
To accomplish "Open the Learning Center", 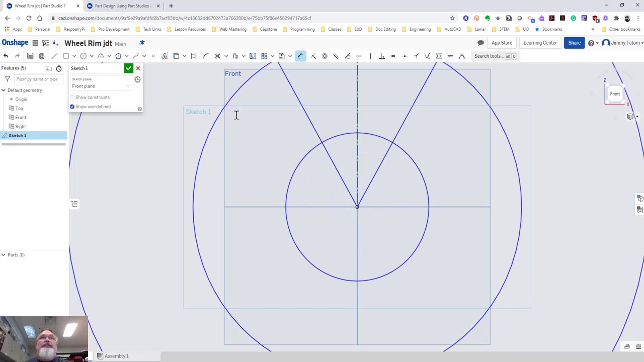I will click(540, 43).
